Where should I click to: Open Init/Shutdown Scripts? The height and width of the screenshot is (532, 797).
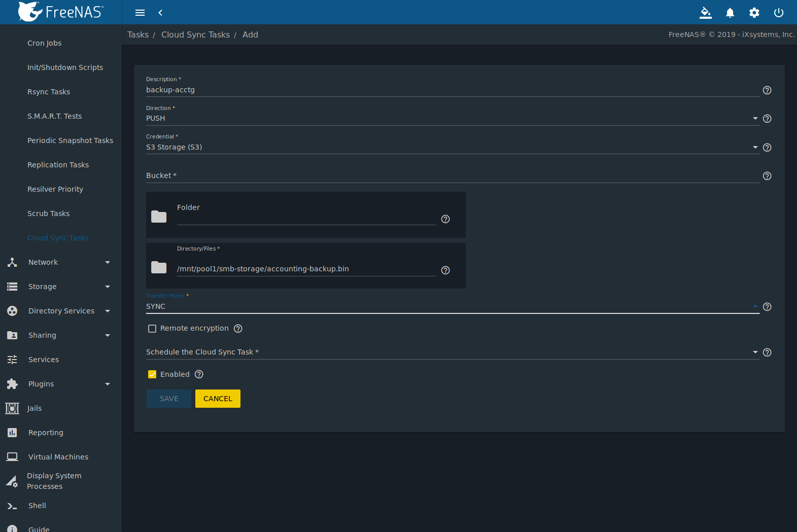pos(65,67)
